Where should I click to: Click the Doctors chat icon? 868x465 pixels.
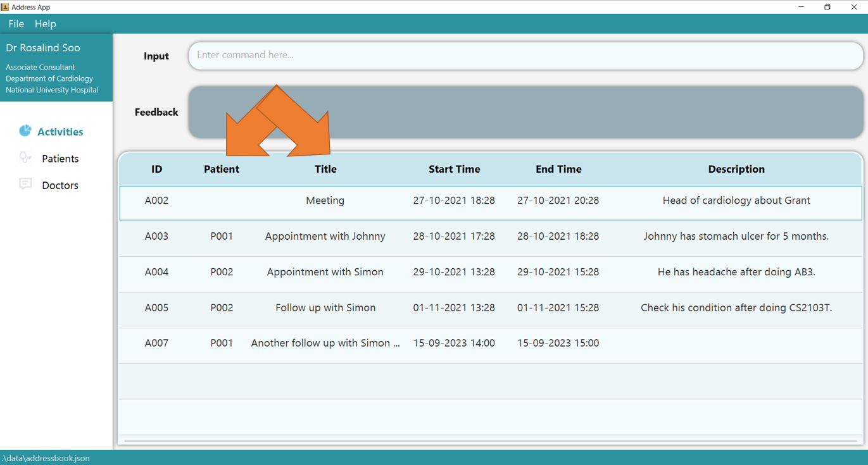click(x=25, y=184)
